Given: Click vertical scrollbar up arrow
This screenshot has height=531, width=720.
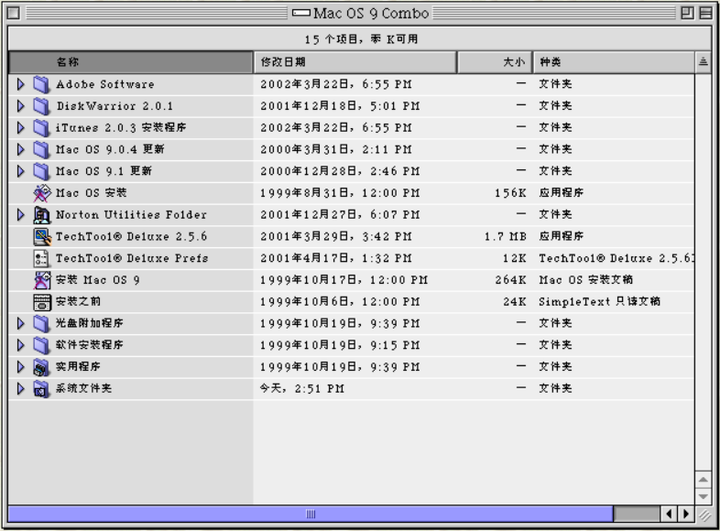Looking at the screenshot, I should pyautogui.click(x=703, y=480).
